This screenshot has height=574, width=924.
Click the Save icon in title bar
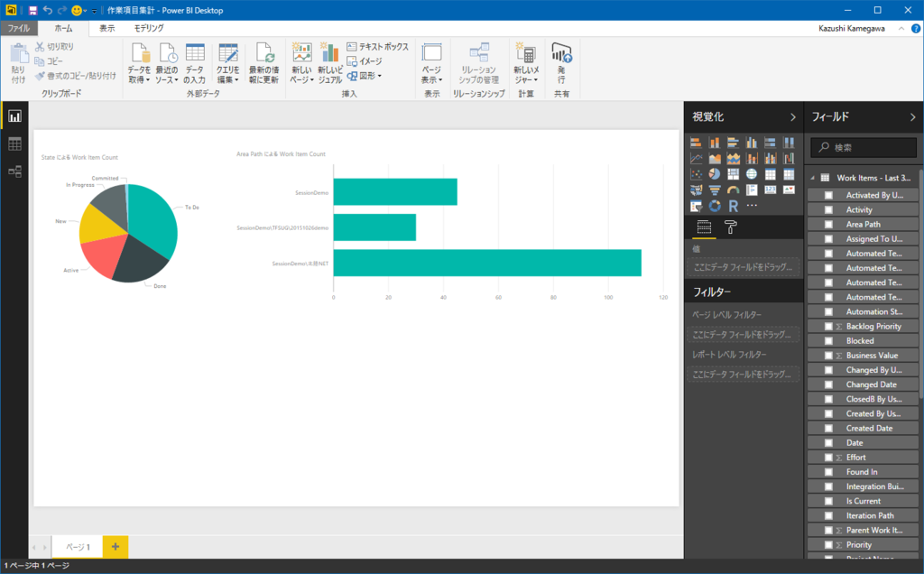(32, 11)
